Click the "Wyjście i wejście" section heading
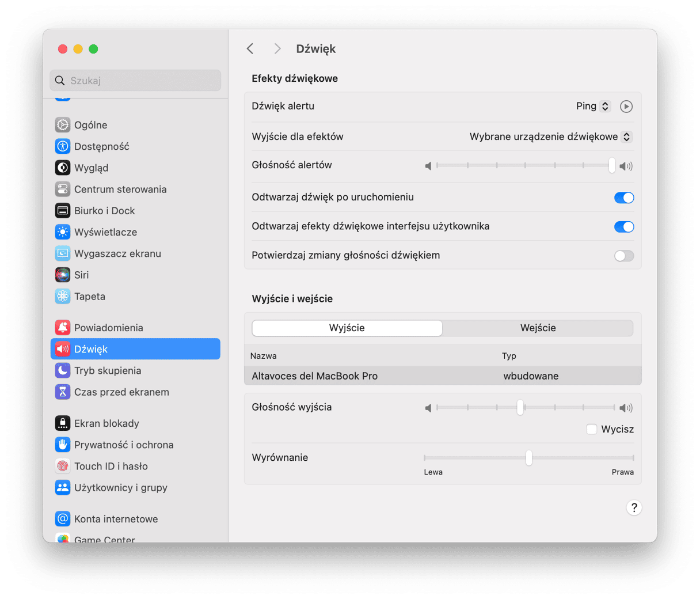700x599 pixels. (292, 299)
